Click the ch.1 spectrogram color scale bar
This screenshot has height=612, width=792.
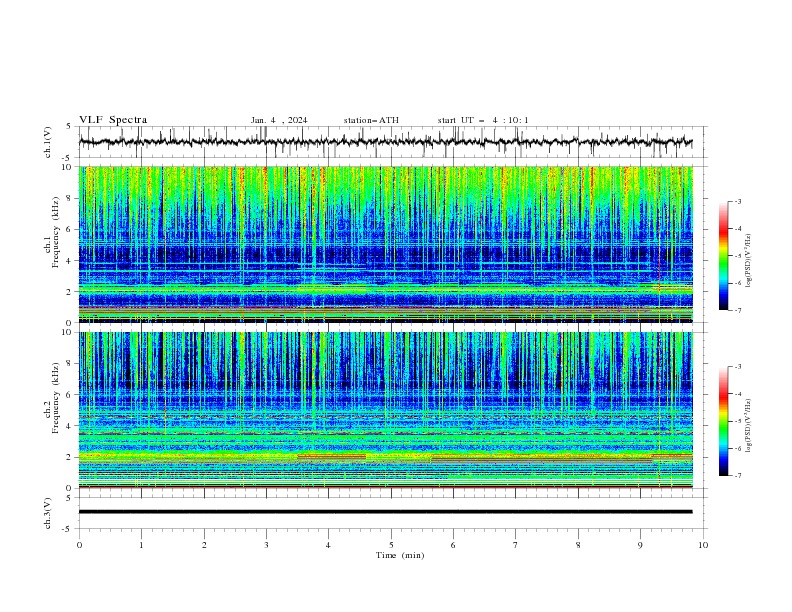[723, 255]
